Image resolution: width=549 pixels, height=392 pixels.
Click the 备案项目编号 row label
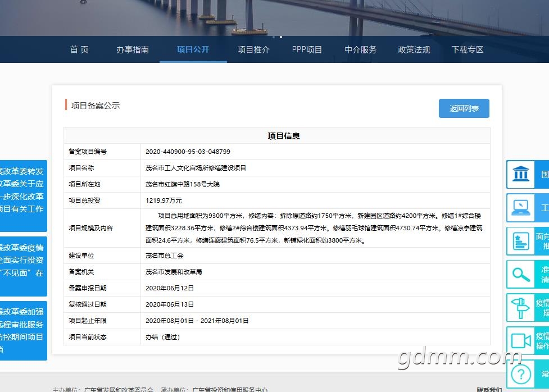(x=88, y=152)
